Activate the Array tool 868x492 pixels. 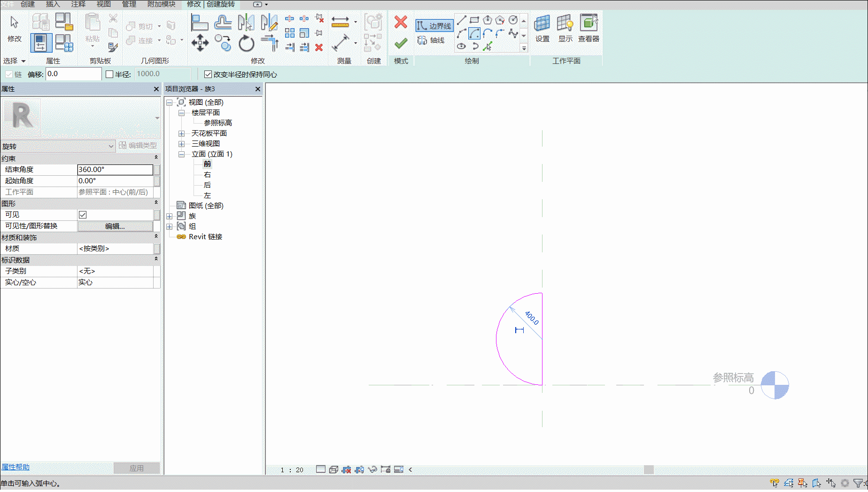[290, 33]
